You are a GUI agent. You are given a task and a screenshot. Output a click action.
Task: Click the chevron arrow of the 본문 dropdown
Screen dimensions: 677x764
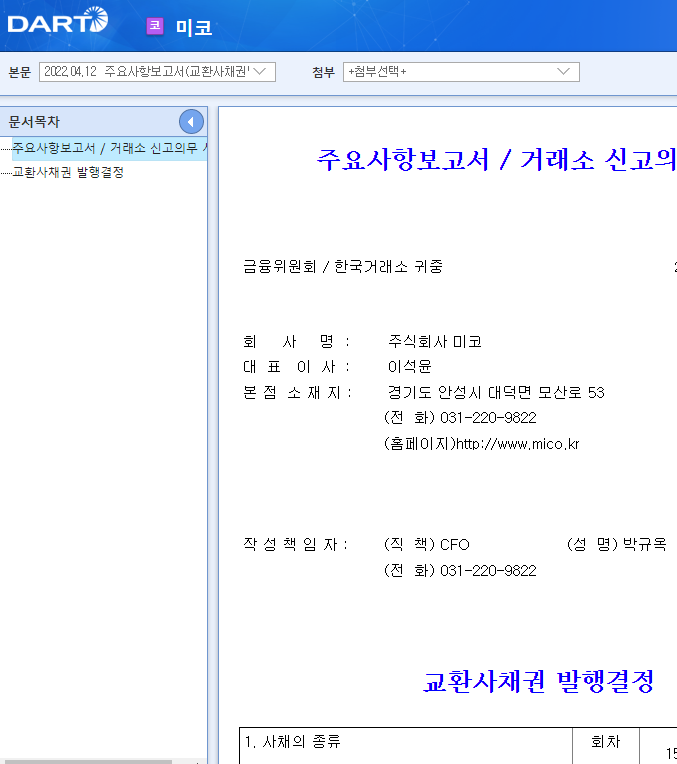click(x=260, y=72)
